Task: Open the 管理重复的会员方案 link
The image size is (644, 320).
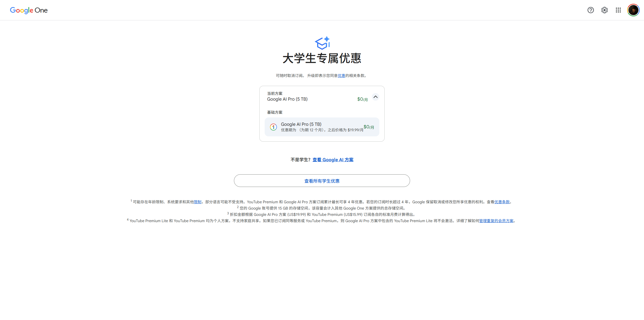Action: pyautogui.click(x=496, y=221)
